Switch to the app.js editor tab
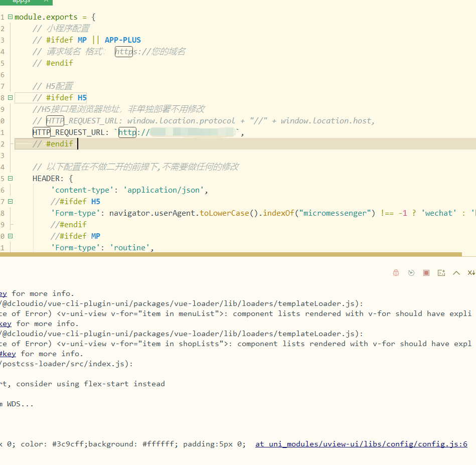476x465 pixels. point(26,2)
